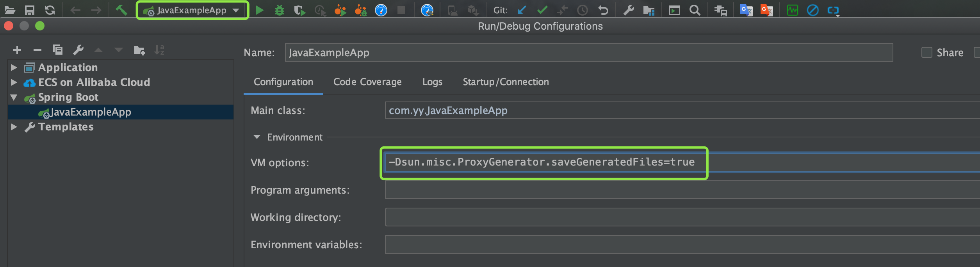Open the JavaExampleApp run configuration dropdown
Viewport: 980px width, 267px height.
(192, 10)
